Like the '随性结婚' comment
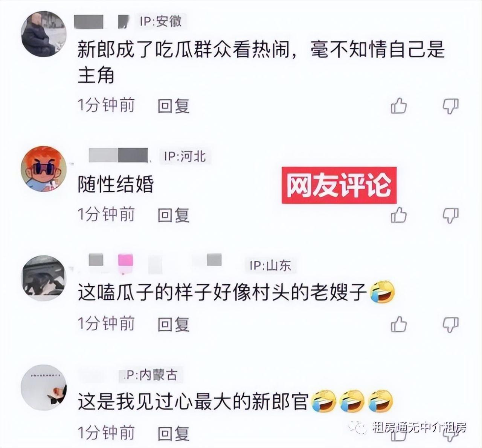 click(x=399, y=215)
